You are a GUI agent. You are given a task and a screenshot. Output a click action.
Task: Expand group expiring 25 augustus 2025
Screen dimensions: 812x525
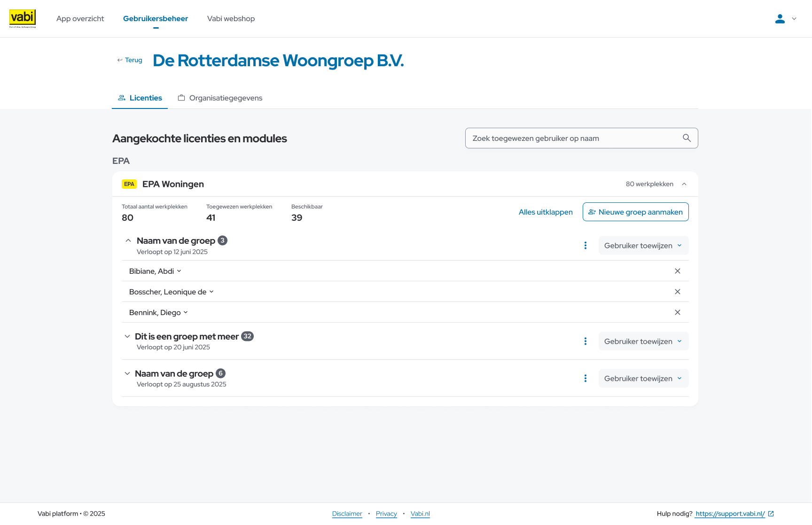click(x=127, y=373)
